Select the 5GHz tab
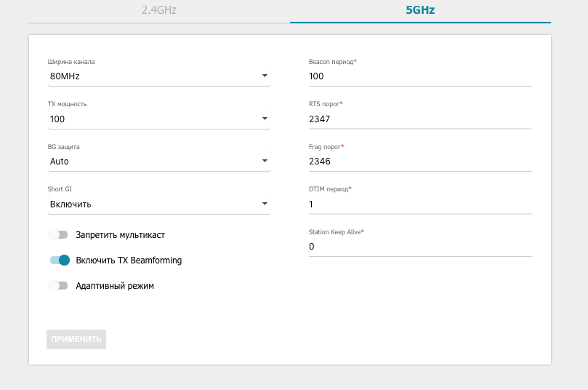Screen dimensions: 588x390 click(x=420, y=11)
